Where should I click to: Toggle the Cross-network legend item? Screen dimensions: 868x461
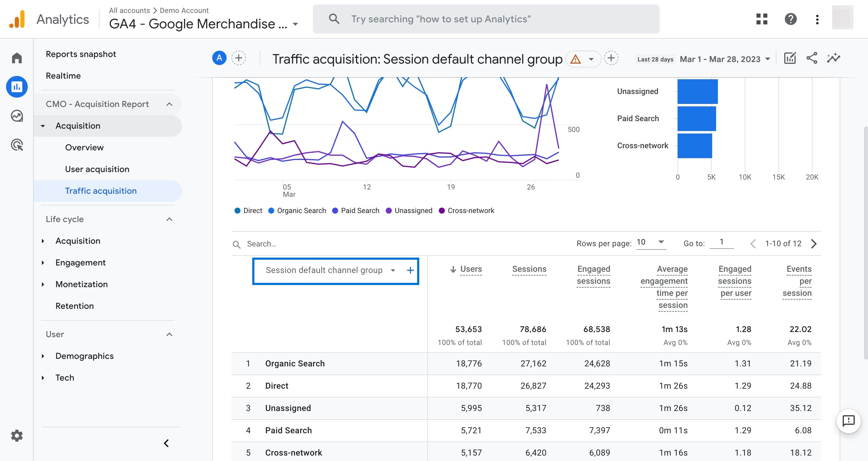(x=467, y=210)
